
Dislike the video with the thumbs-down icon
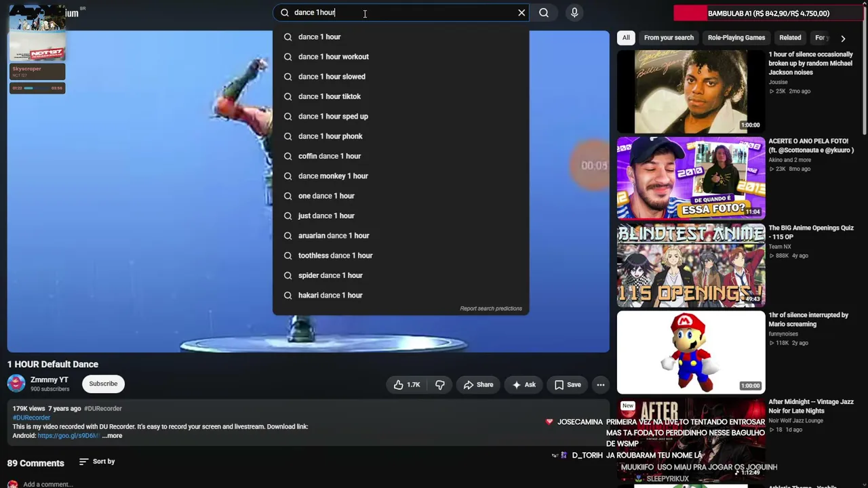tap(440, 385)
